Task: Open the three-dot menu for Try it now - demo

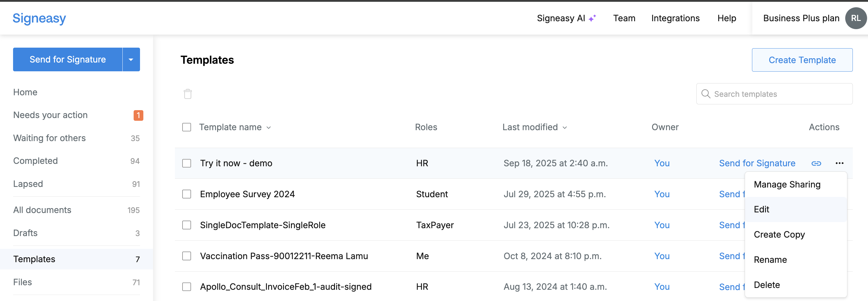Action: pos(839,163)
